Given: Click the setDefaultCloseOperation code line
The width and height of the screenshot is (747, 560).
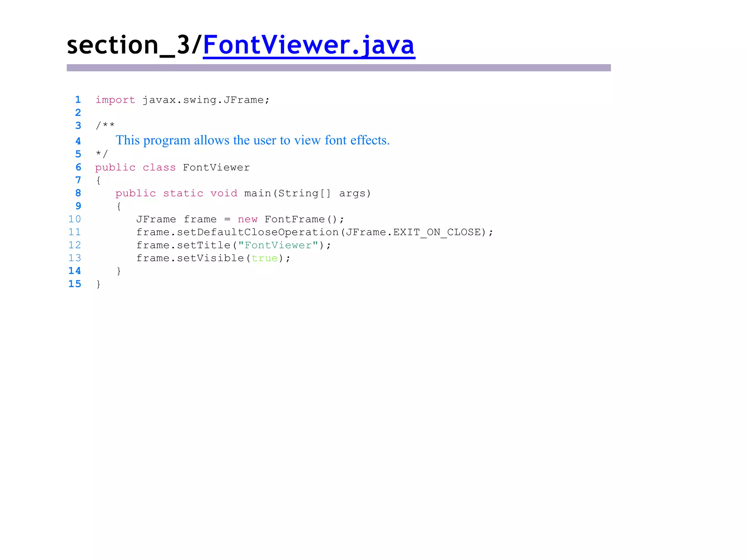Looking at the screenshot, I should pos(315,232).
